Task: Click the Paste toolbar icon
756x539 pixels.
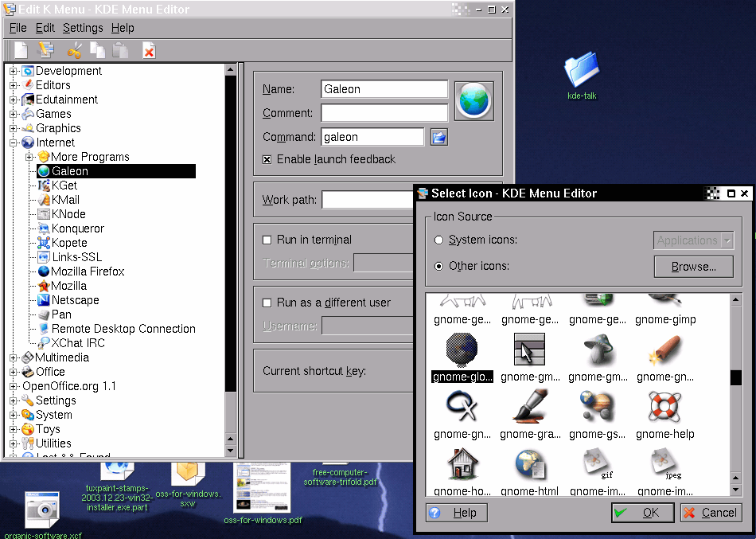Action: point(120,50)
